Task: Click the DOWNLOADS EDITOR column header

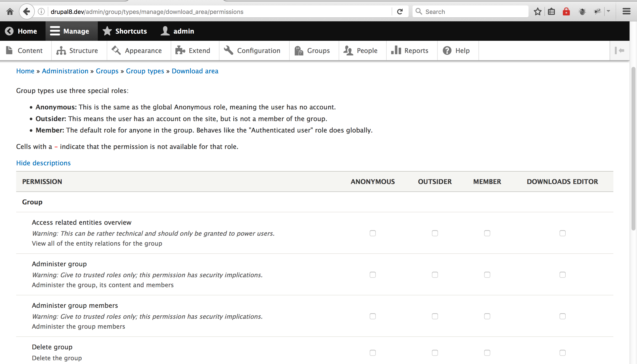Action: (x=562, y=182)
